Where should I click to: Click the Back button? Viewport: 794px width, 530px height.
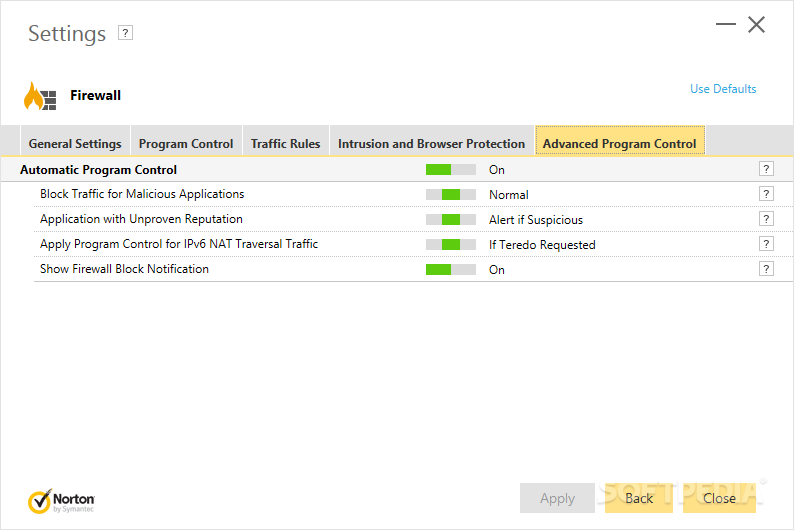click(x=639, y=498)
